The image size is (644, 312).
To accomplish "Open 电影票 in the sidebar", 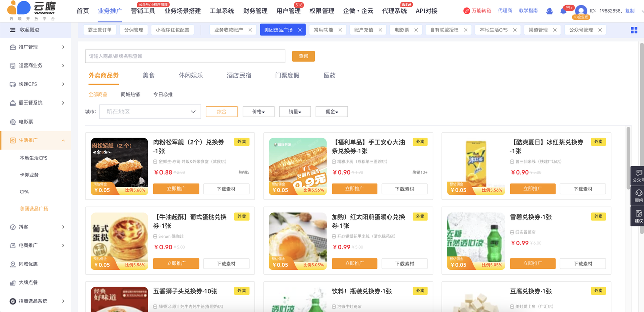I will coord(26,122).
